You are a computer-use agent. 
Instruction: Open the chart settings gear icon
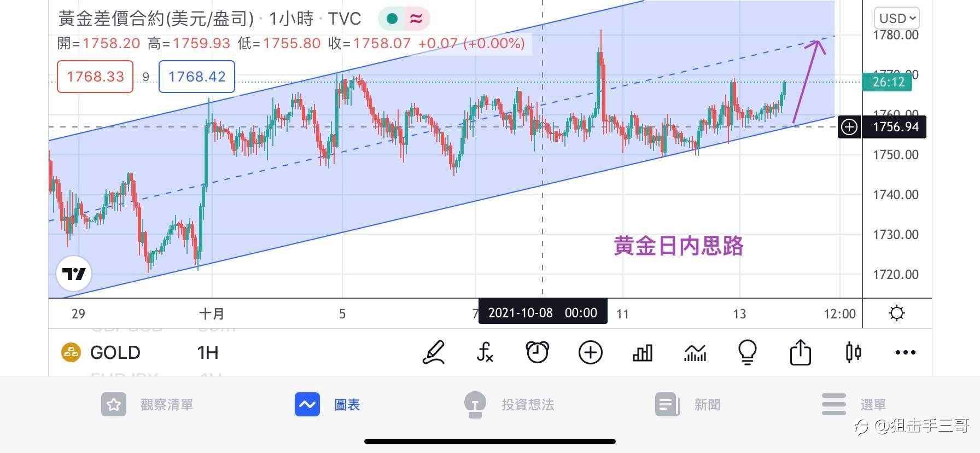[x=897, y=313]
